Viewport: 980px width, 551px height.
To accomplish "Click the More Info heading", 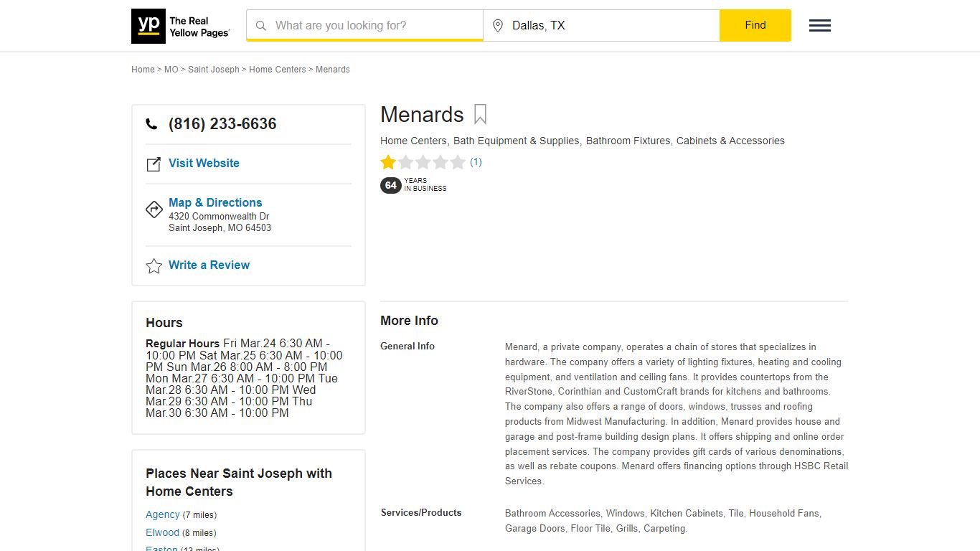I will click(x=409, y=321).
